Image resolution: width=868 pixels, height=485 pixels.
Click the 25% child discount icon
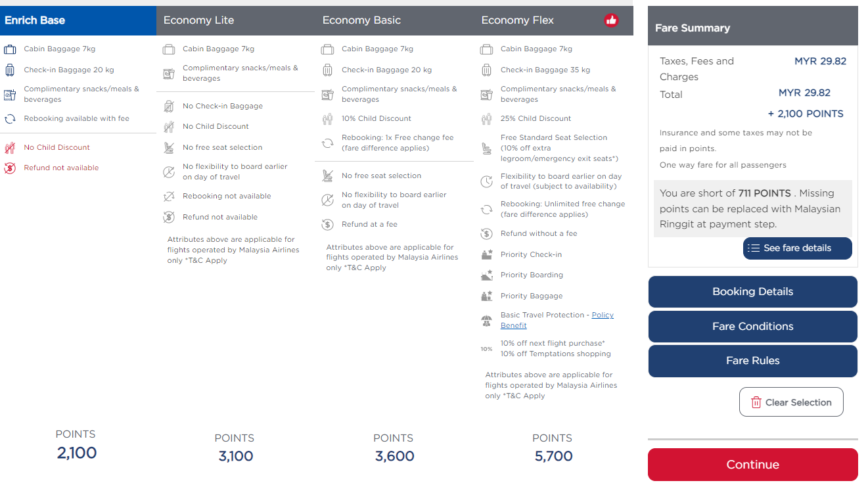(486, 118)
